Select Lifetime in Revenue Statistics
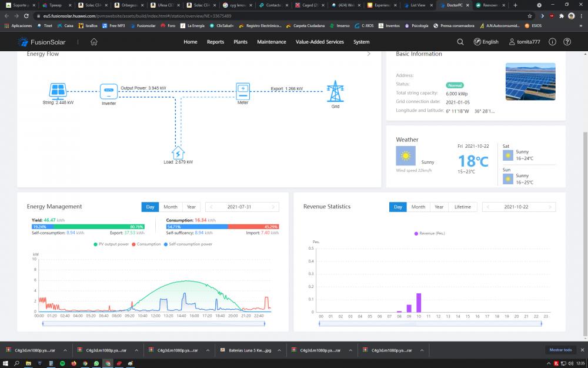 pos(462,207)
